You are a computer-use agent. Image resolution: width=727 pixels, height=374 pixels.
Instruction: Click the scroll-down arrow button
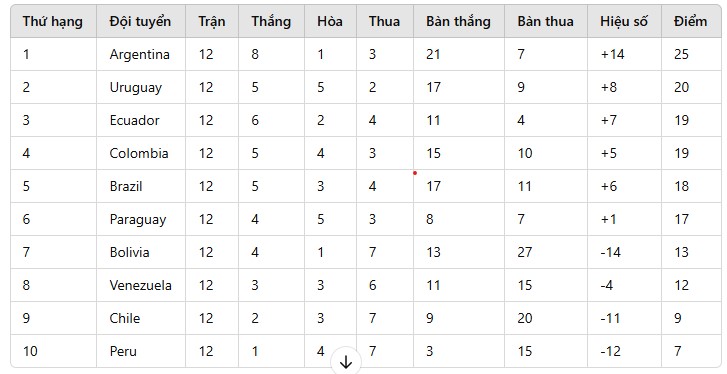click(x=346, y=362)
